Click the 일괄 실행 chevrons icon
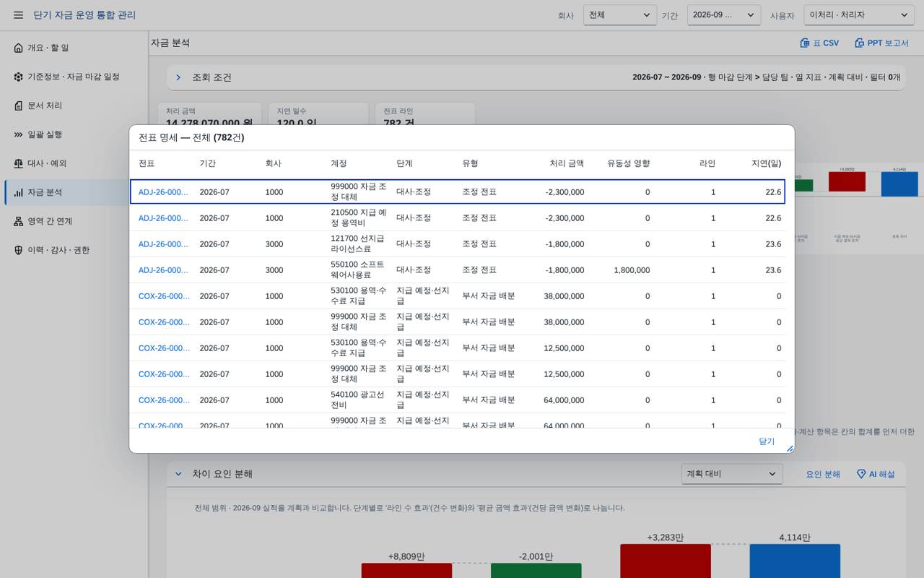 pos(19,134)
